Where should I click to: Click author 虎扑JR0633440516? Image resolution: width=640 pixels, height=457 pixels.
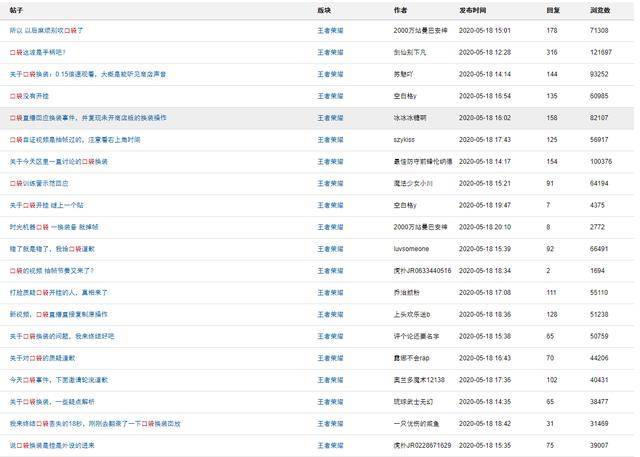coord(422,271)
